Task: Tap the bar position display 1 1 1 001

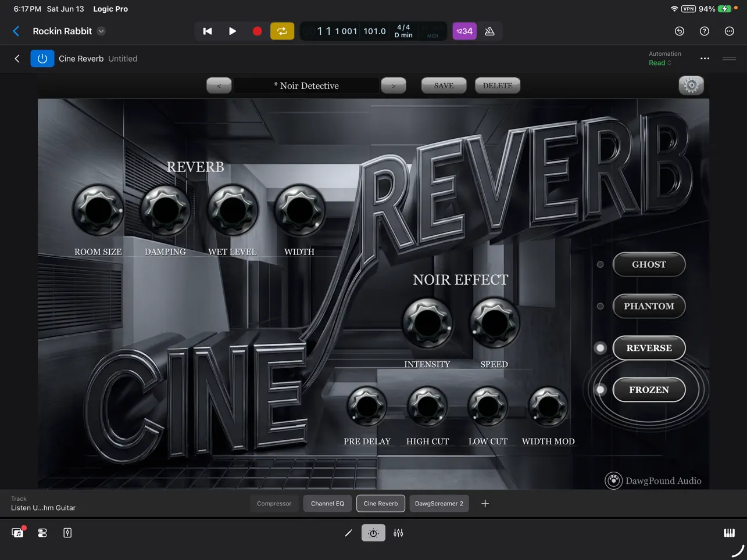Action: (x=337, y=31)
